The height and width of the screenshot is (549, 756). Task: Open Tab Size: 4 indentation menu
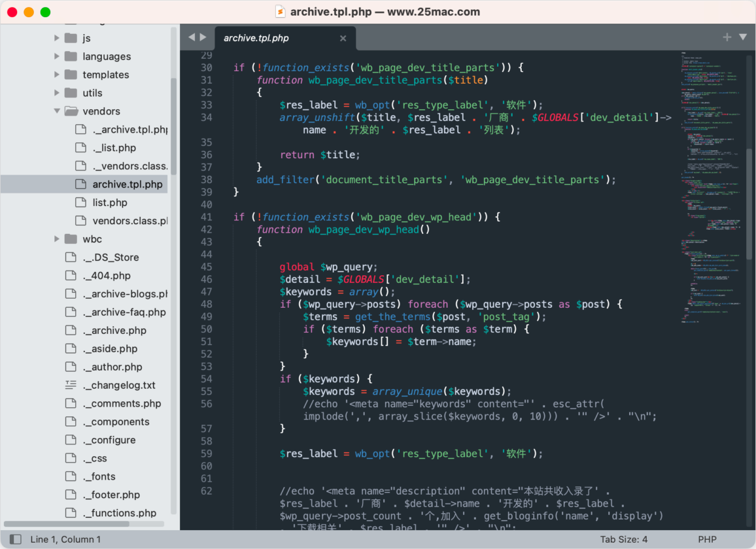coord(623,539)
